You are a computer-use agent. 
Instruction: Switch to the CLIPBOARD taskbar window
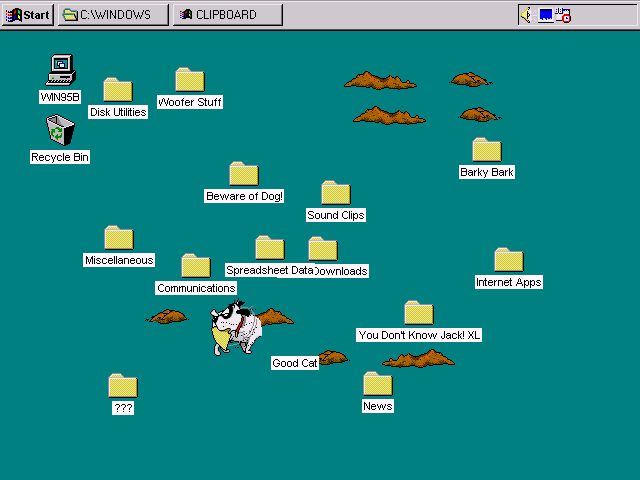(x=228, y=15)
